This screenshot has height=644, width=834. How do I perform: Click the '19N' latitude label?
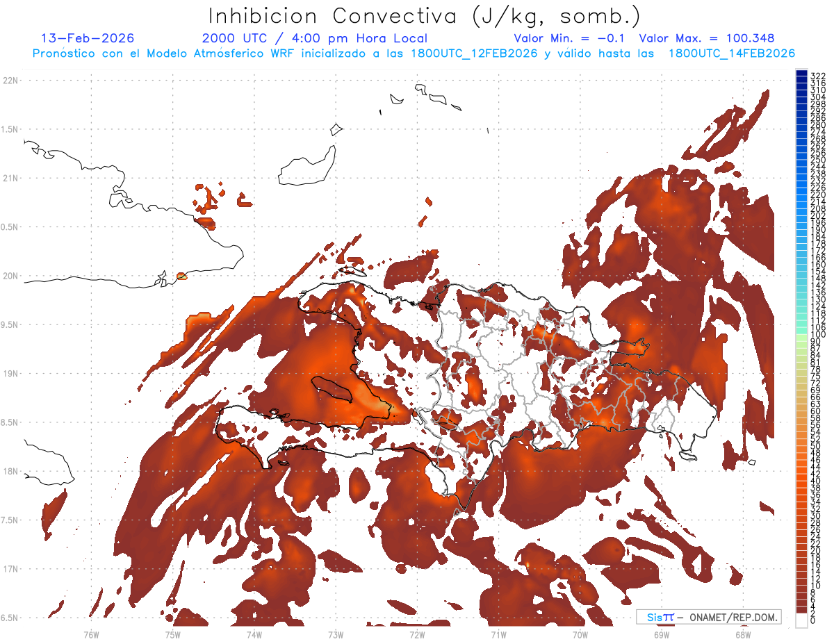pyautogui.click(x=10, y=374)
